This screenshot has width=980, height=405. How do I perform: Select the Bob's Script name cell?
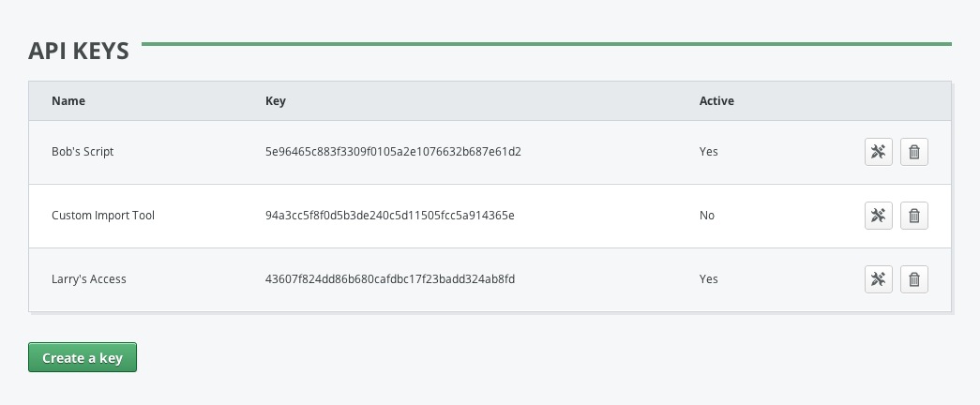(83, 152)
